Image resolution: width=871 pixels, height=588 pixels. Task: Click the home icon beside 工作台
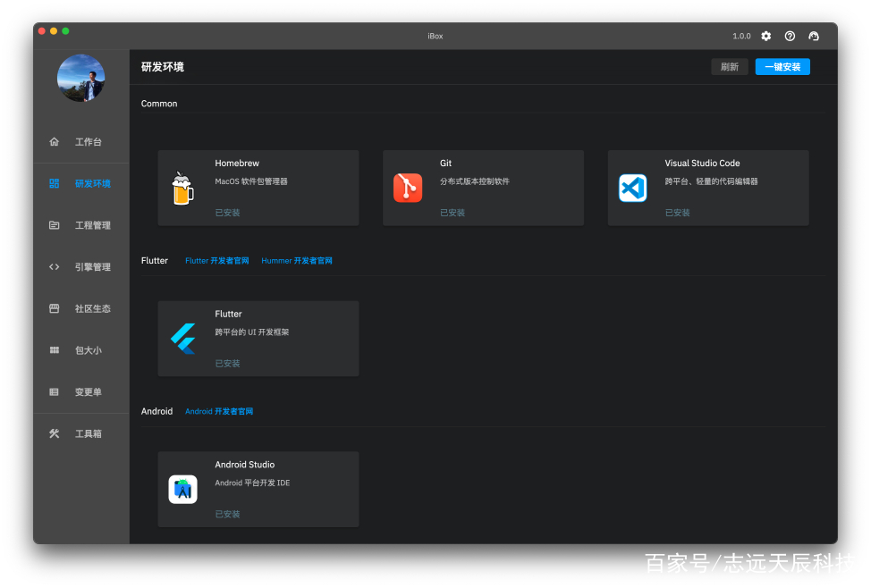point(54,141)
